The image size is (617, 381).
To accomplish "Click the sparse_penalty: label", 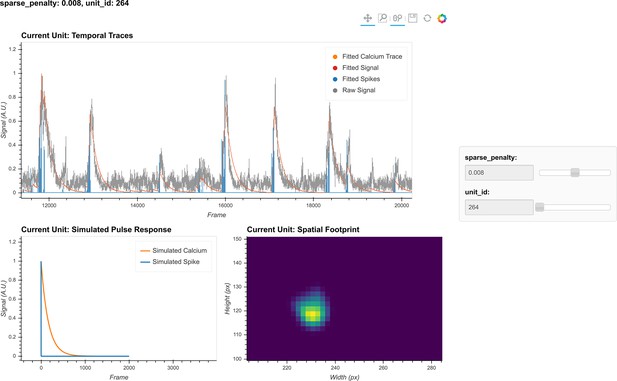I will pos(491,157).
